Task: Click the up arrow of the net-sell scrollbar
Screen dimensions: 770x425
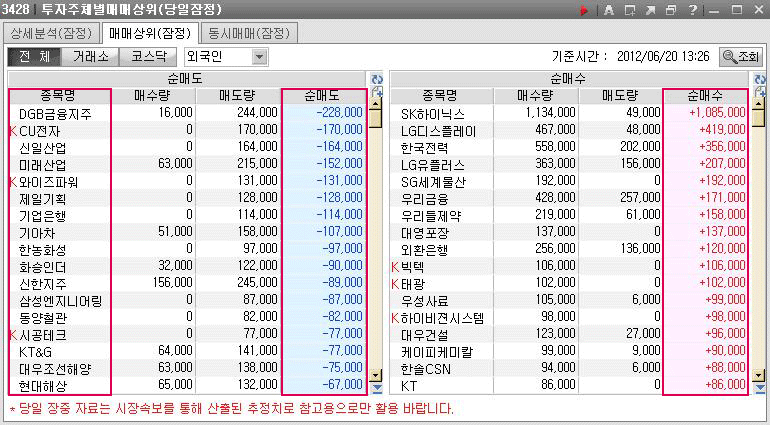Action: click(376, 104)
